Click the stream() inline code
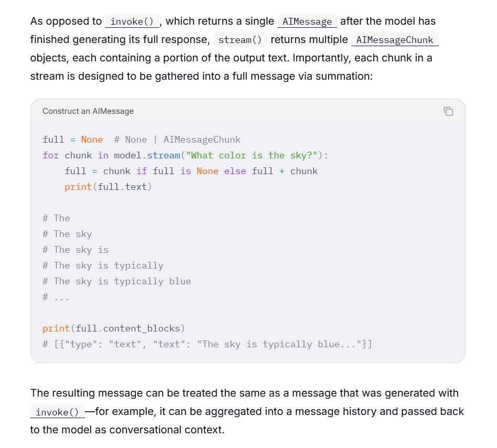 click(x=240, y=40)
